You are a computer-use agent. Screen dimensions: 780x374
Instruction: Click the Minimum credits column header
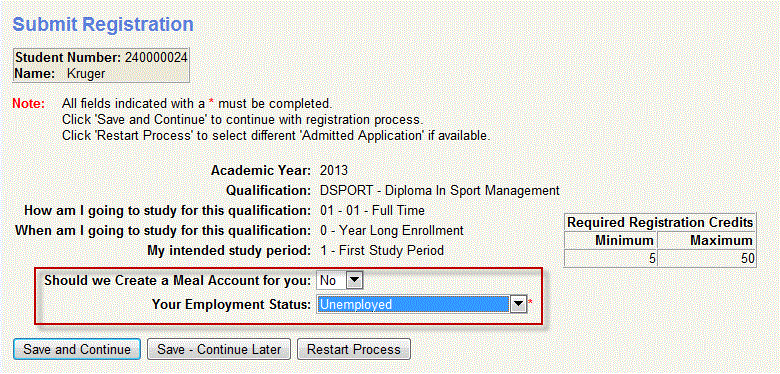611,241
